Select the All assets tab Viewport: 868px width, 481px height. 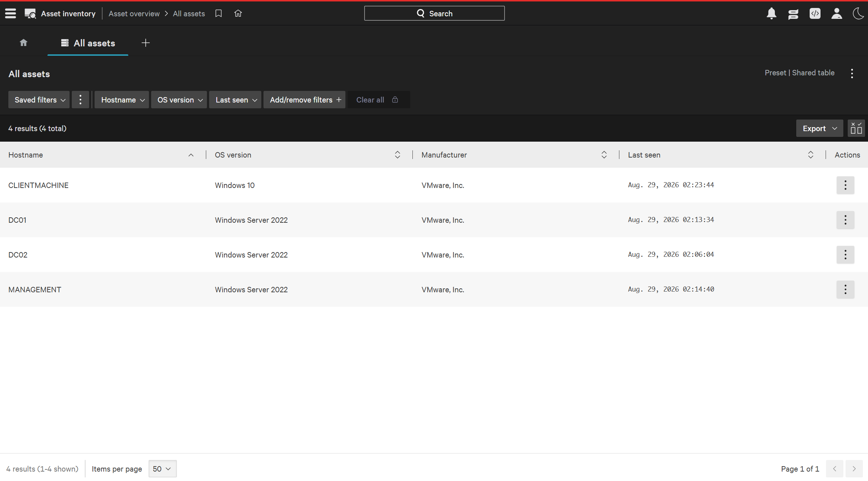point(88,43)
